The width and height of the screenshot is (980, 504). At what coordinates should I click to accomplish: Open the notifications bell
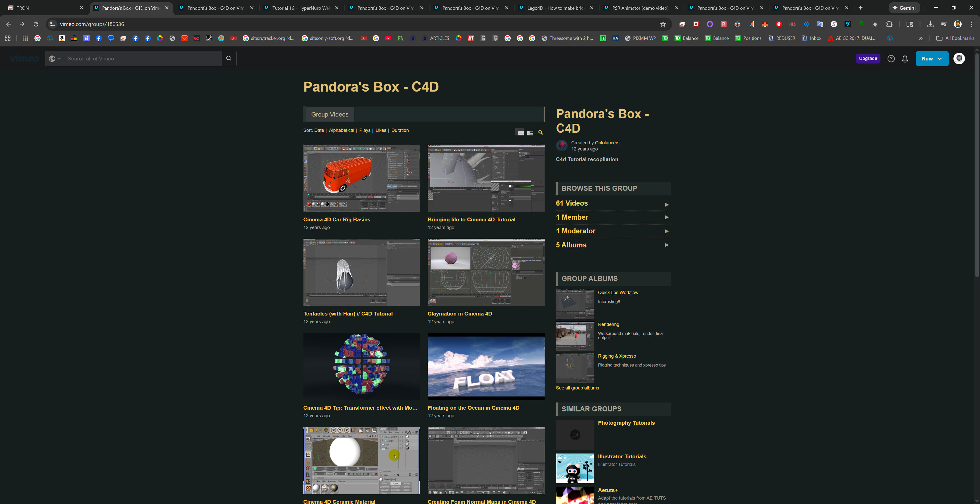click(x=905, y=58)
